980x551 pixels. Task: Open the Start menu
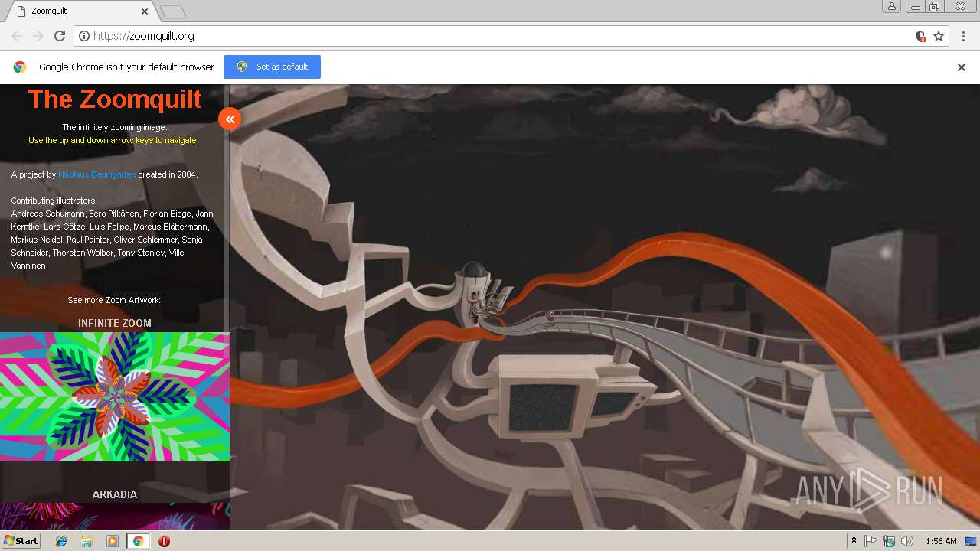(21, 541)
